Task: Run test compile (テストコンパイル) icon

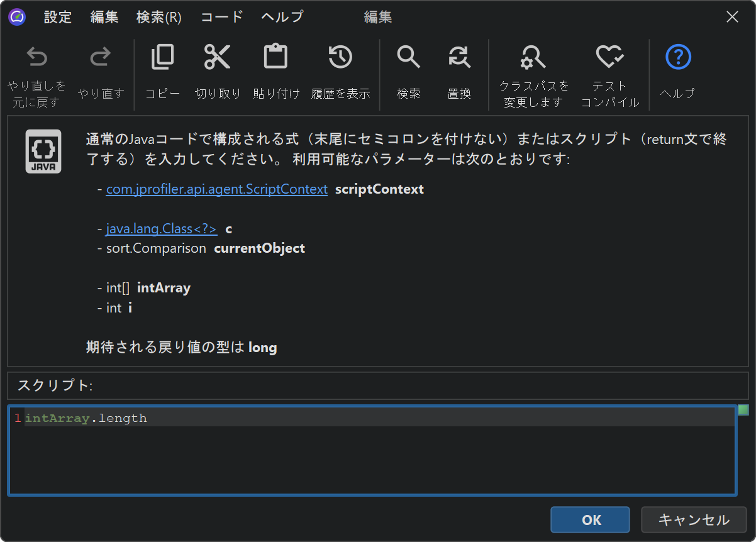Action: [609, 58]
